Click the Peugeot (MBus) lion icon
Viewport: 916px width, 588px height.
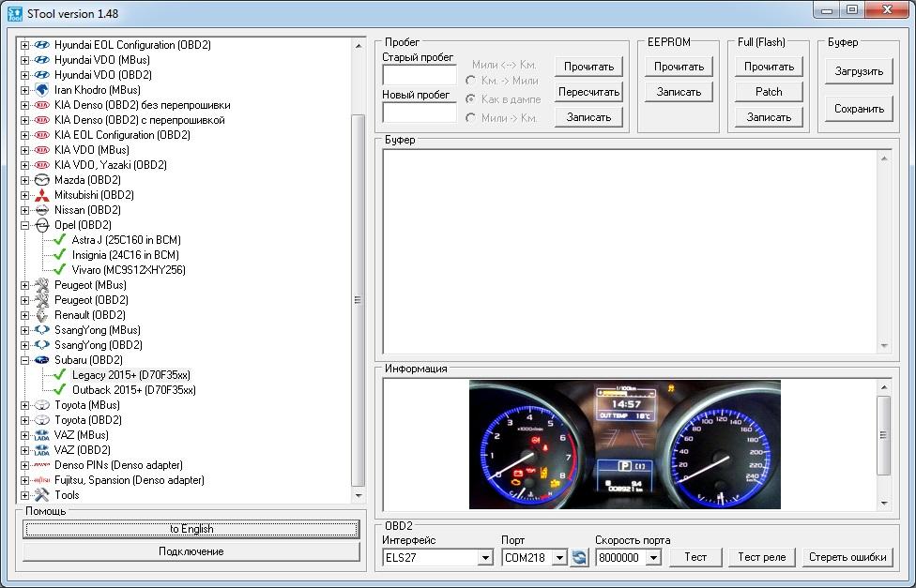[41, 285]
